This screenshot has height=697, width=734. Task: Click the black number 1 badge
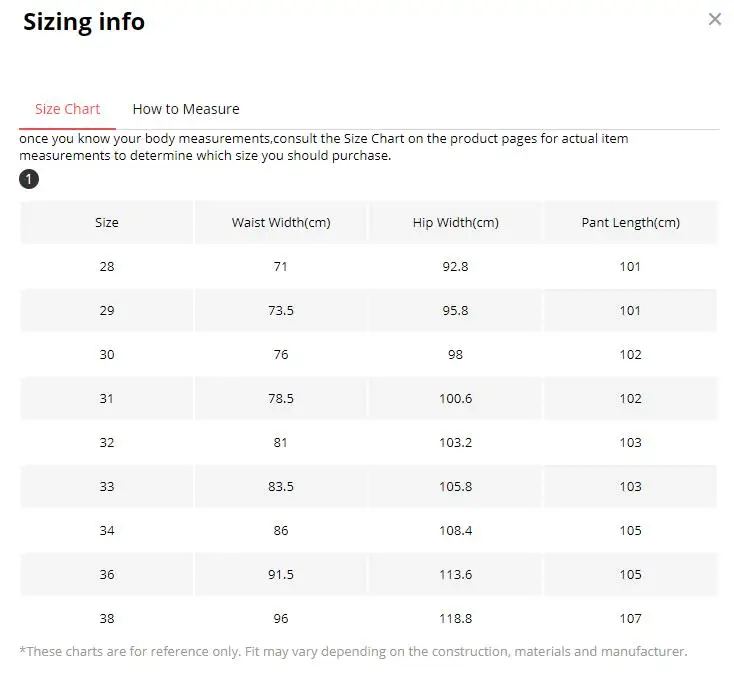(29, 179)
